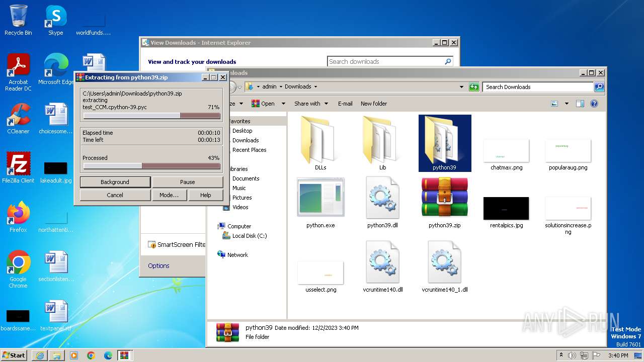
Task: Select the Lib folder
Action: tap(382, 143)
